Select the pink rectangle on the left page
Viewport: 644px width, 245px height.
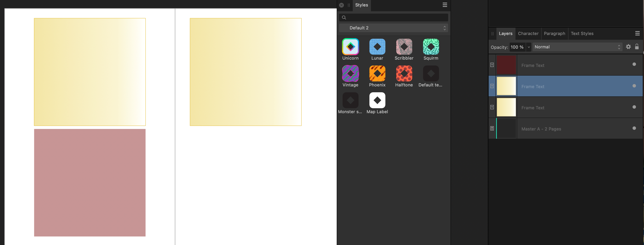pyautogui.click(x=90, y=183)
